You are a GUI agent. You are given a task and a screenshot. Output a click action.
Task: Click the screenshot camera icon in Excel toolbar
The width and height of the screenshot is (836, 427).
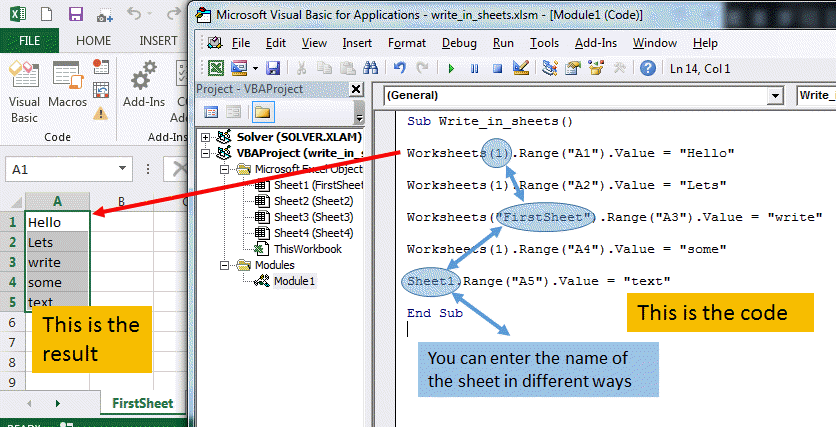coord(104,15)
